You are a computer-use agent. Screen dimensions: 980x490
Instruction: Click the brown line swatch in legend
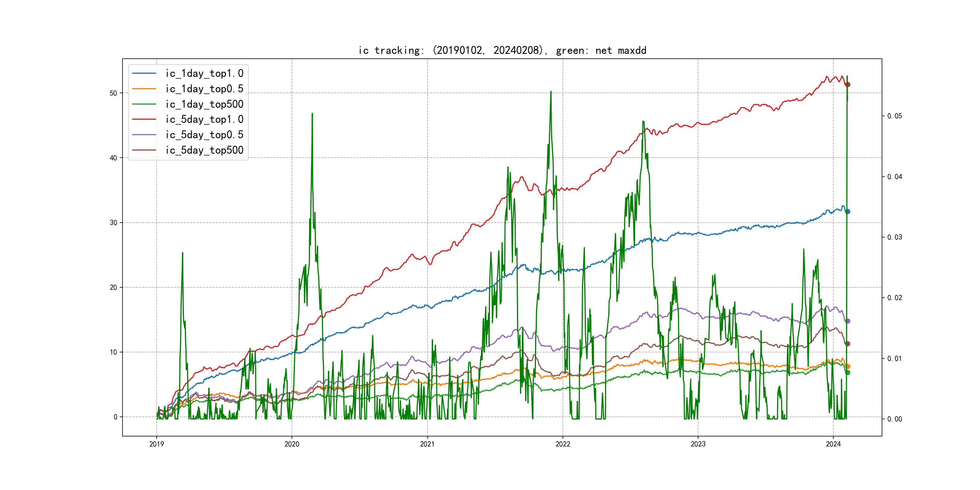coord(144,150)
